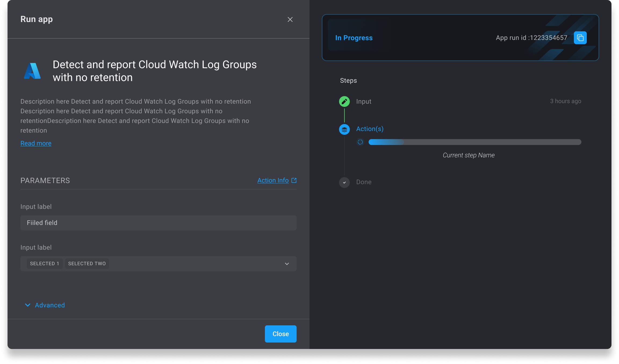Open the Action Info link
Screen dimensions: 619x364
(273, 180)
